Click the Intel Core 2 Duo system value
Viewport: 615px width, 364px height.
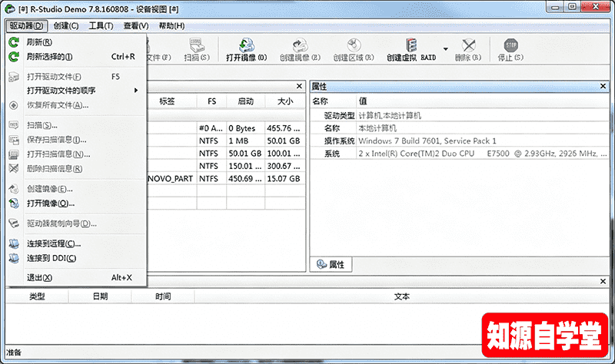[483, 154]
